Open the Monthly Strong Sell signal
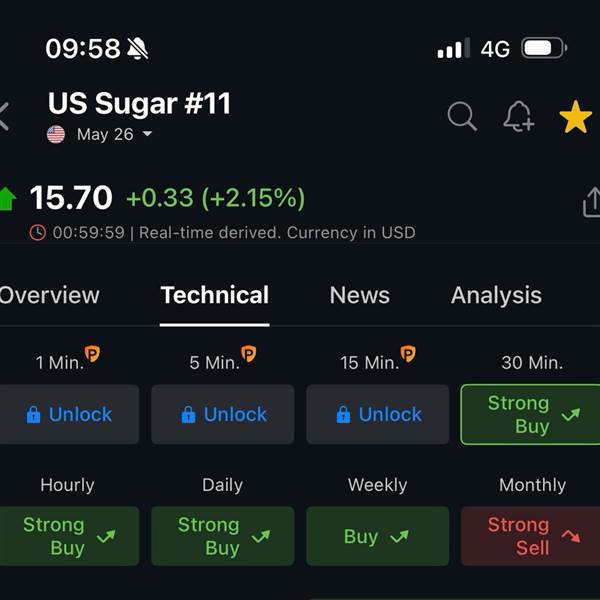 pos(530,536)
